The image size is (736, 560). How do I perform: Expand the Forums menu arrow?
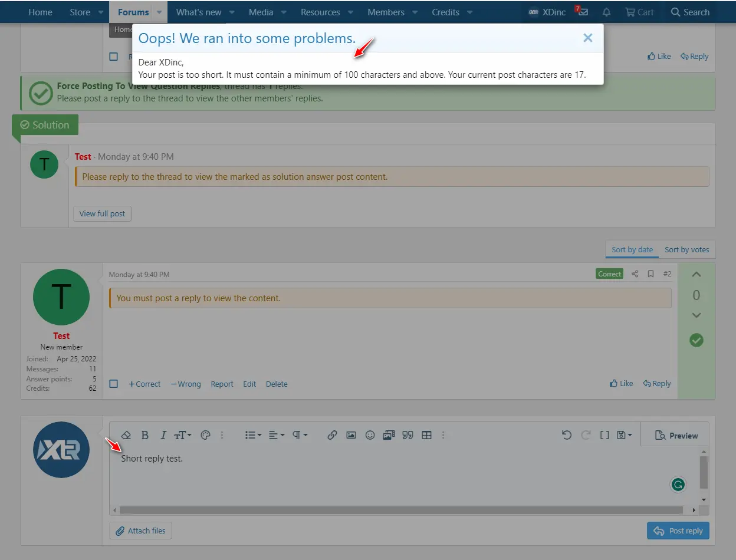point(159,12)
